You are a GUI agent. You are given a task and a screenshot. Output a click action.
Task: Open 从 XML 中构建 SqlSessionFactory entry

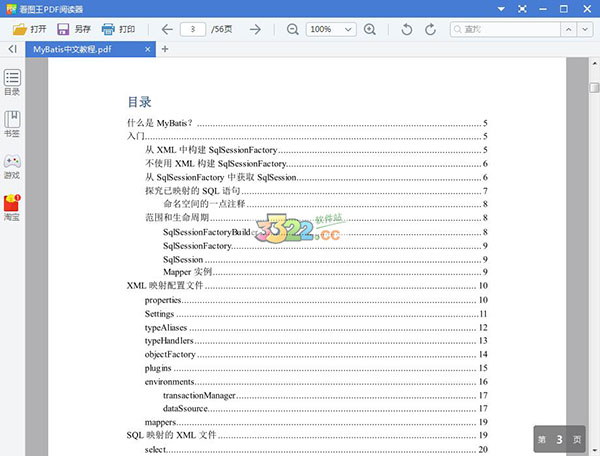pyautogui.click(x=316, y=150)
